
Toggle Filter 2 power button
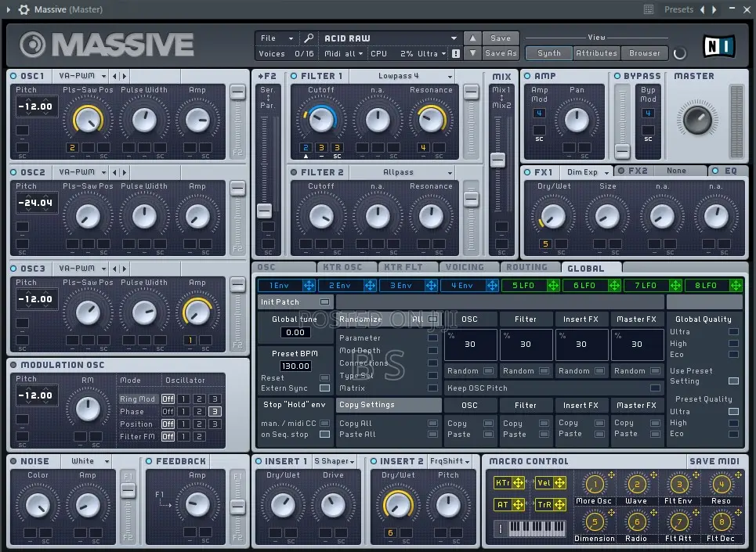294,172
